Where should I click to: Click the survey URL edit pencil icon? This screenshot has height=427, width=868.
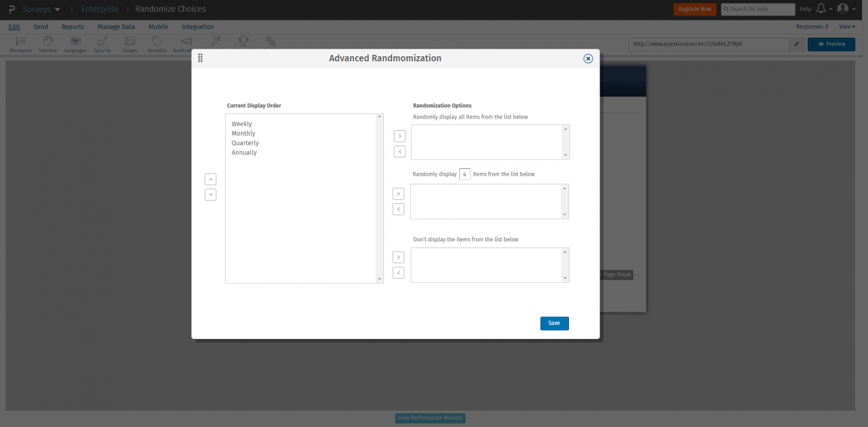point(797,43)
